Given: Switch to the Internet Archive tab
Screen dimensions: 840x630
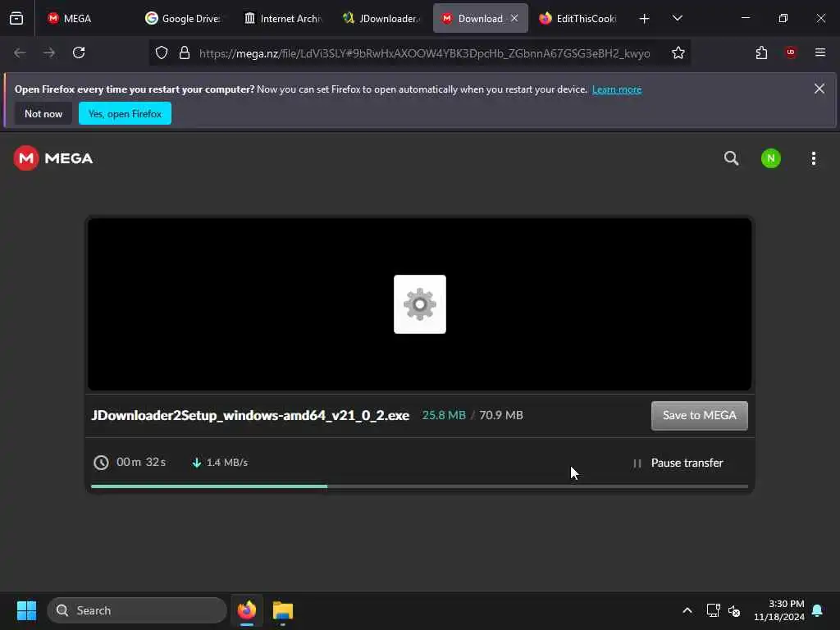Looking at the screenshot, I should pos(283,19).
